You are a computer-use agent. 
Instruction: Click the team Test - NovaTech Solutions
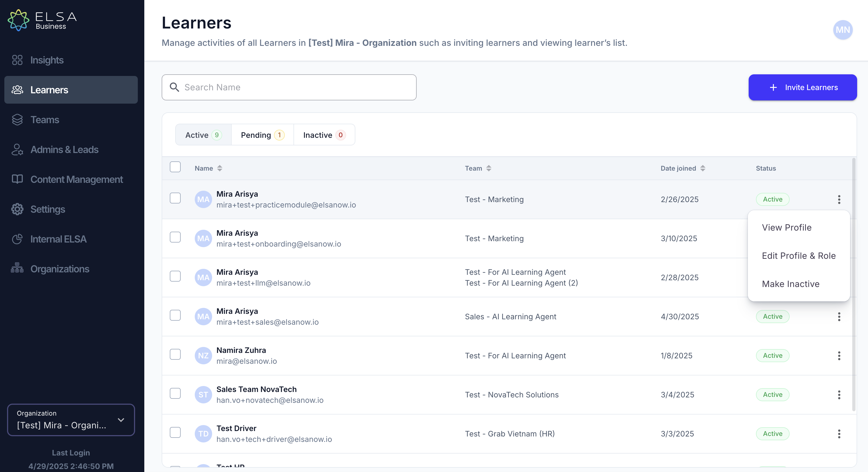coord(512,395)
